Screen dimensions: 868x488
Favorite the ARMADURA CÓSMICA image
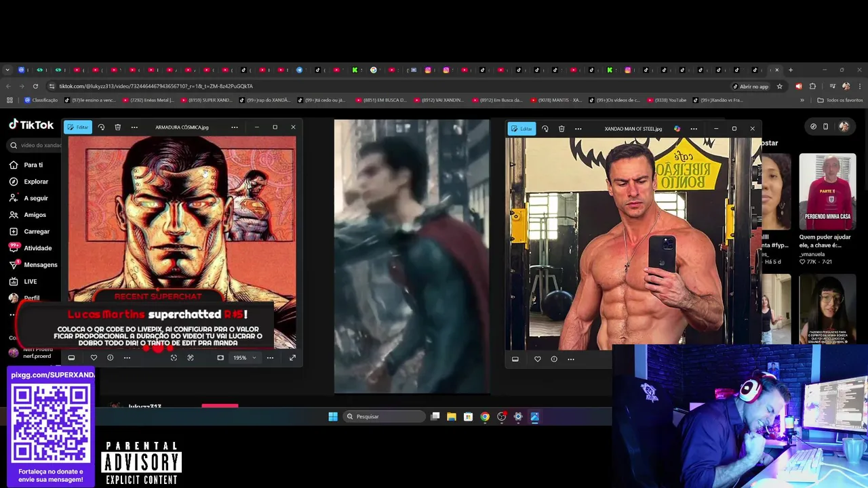[94, 358]
